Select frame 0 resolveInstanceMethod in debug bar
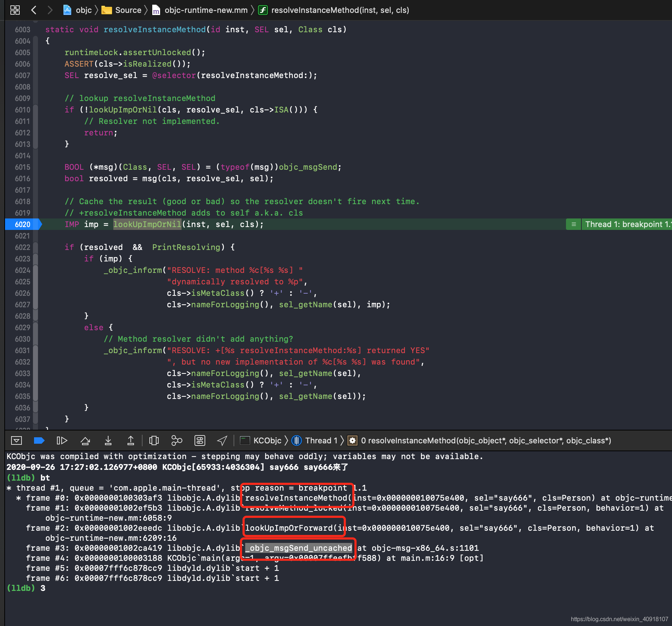This screenshot has height=626, width=672. tap(480, 440)
